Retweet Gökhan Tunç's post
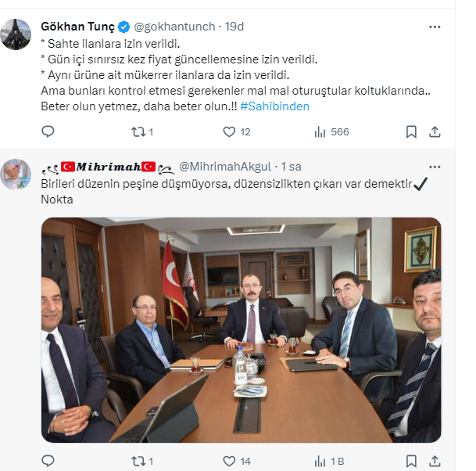476x471 pixels. pyautogui.click(x=142, y=132)
